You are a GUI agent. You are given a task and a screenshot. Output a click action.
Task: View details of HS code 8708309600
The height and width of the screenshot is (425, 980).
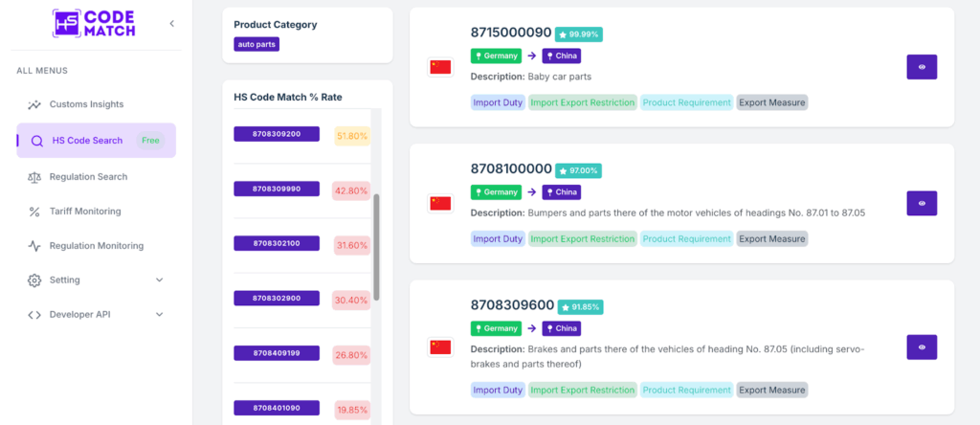coord(921,347)
